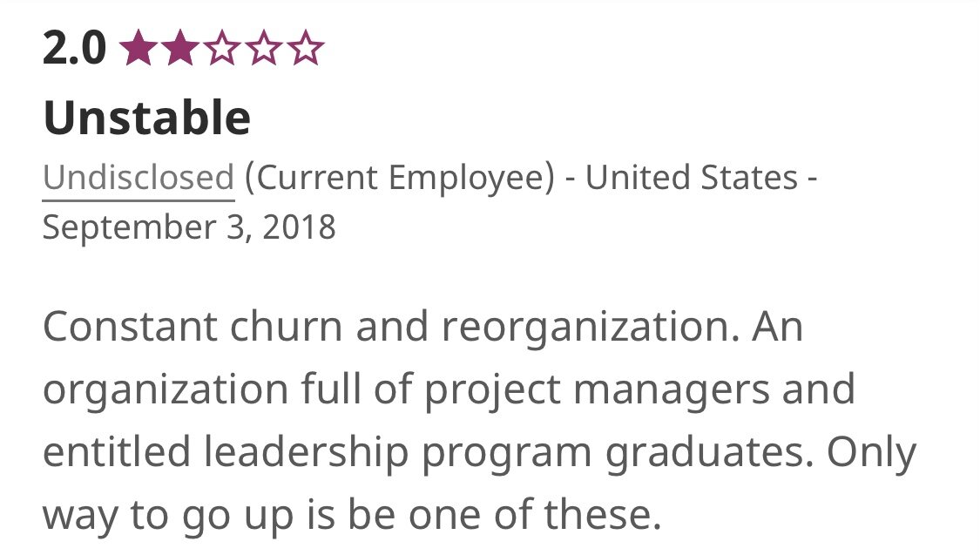
Task: Click the word organization starting the second line
Action: pos(166,390)
